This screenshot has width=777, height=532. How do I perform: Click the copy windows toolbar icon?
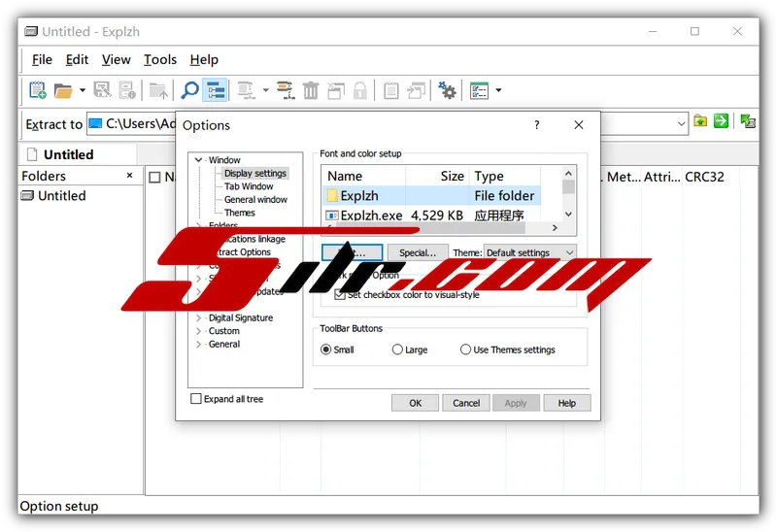pos(416,90)
